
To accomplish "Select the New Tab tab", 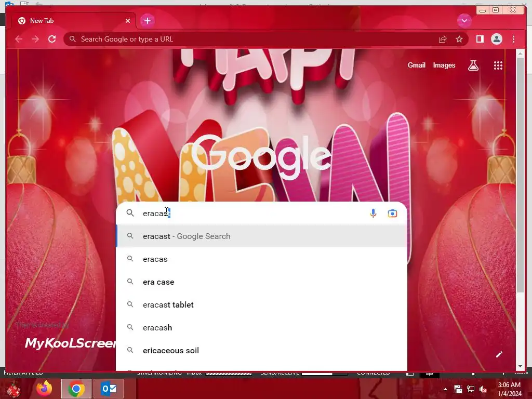I will point(74,21).
